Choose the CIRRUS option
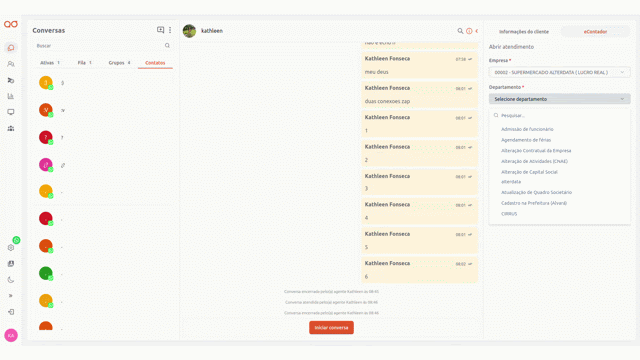Image resolution: width=640 pixels, height=360 pixels. pos(509,213)
